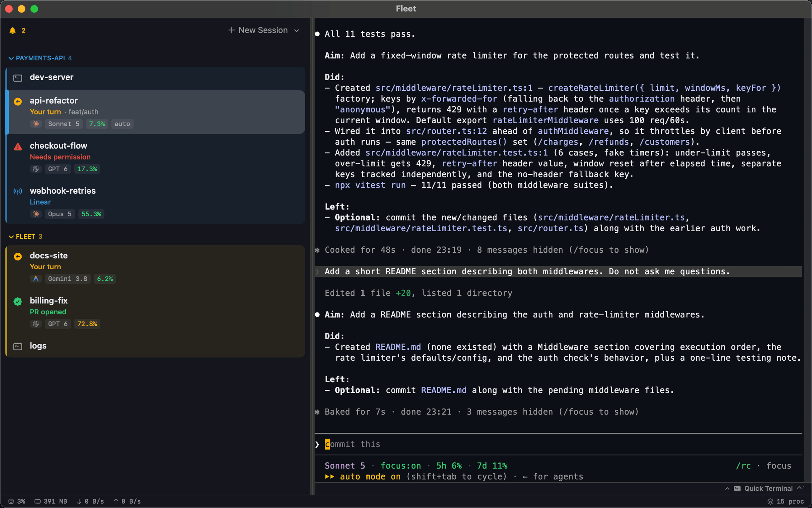Click the 72.8% context usage on billing-fix
This screenshot has width=812, height=508.
(87, 324)
